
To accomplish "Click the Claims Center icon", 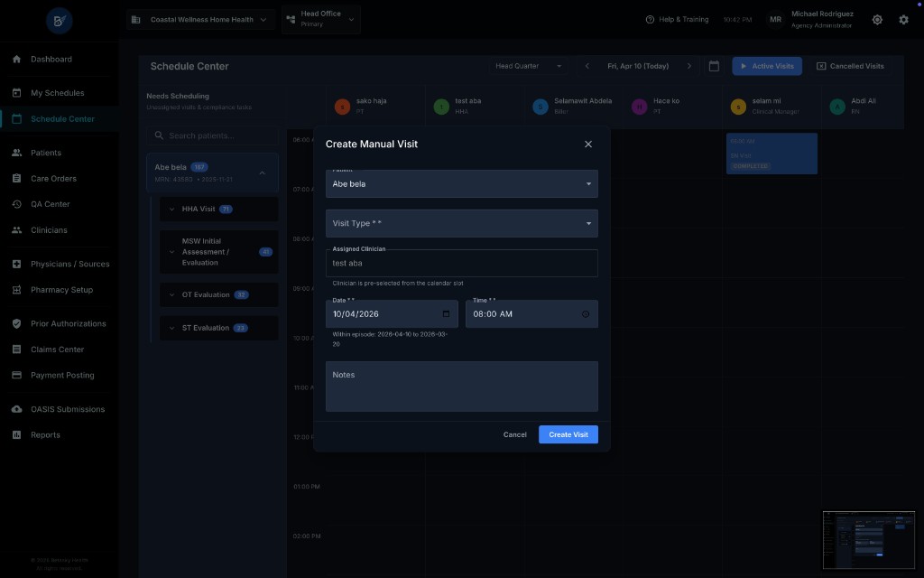I will pos(16,350).
